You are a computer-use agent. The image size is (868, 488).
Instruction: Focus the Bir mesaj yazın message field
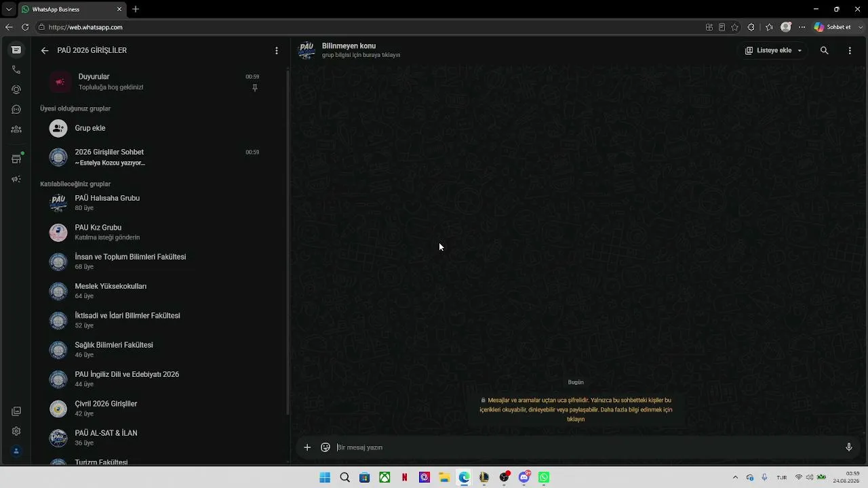pyautogui.click(x=587, y=447)
